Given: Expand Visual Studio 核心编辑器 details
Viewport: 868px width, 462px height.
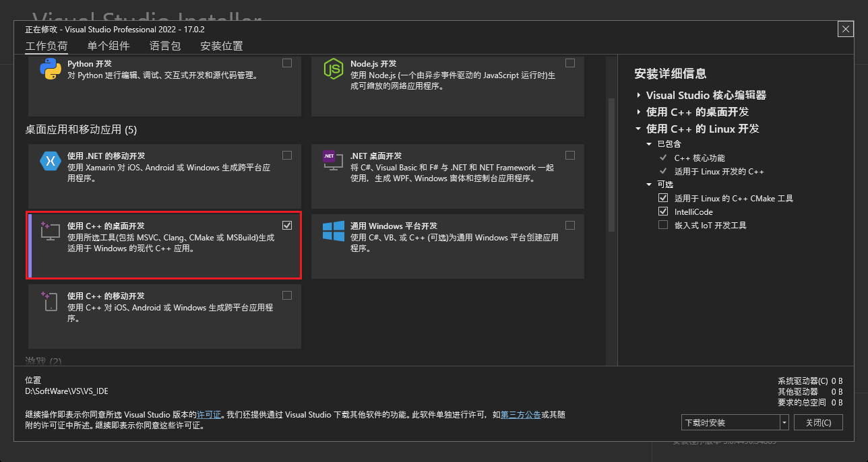Looking at the screenshot, I should pyautogui.click(x=638, y=96).
